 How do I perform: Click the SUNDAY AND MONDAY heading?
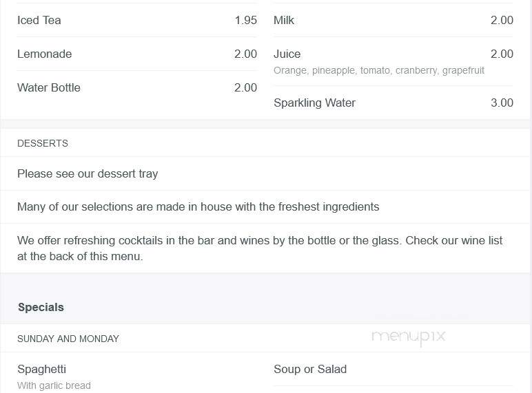(x=68, y=339)
